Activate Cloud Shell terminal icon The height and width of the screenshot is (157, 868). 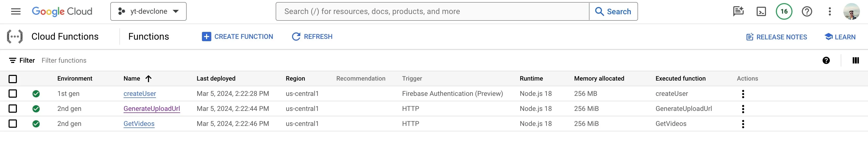pos(761,11)
